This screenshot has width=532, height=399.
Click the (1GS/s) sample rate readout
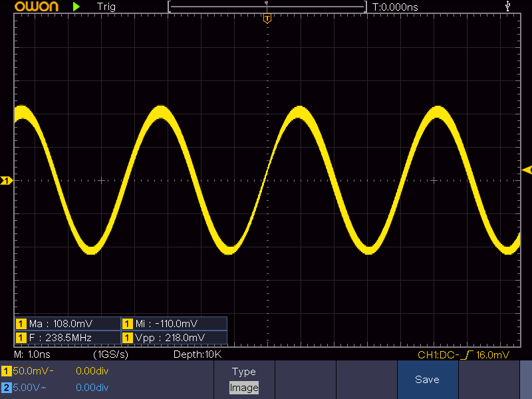(110, 354)
